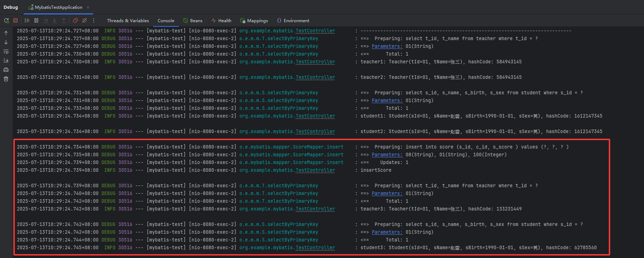644x258 pixels.
Task: Open the Health tab
Action: 221,21
